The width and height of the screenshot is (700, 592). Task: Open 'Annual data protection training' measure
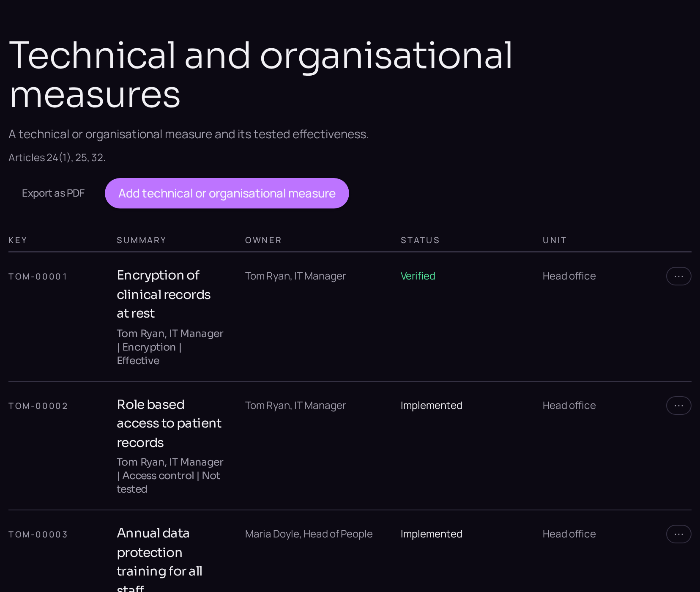[x=159, y=559]
